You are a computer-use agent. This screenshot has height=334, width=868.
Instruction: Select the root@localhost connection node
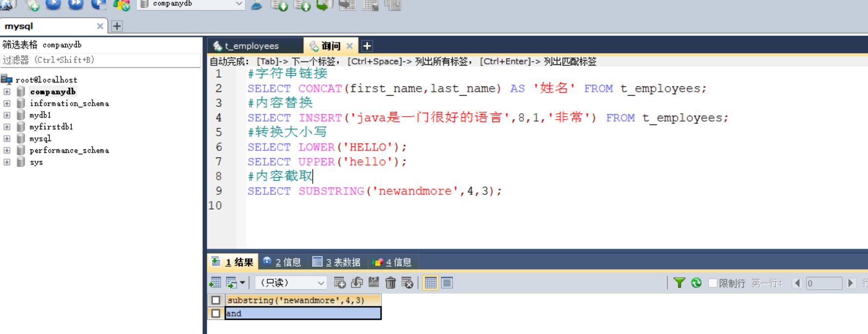(46, 80)
